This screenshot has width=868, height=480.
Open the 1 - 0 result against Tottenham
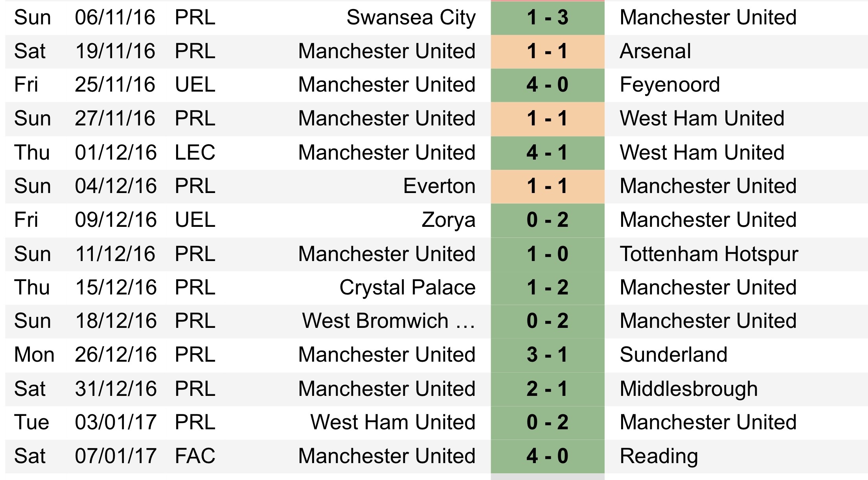coord(547,254)
